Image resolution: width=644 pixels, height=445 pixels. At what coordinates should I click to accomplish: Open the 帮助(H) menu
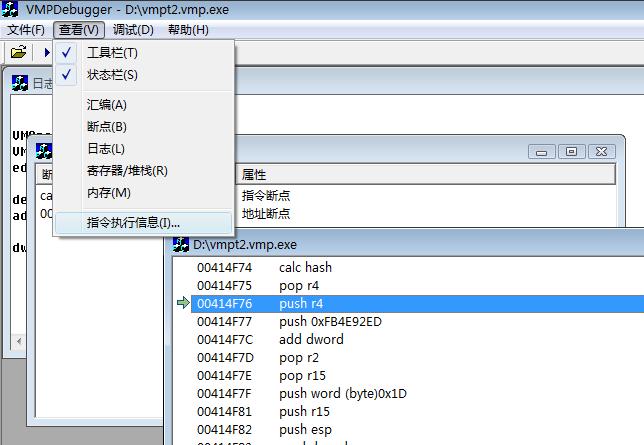(188, 30)
